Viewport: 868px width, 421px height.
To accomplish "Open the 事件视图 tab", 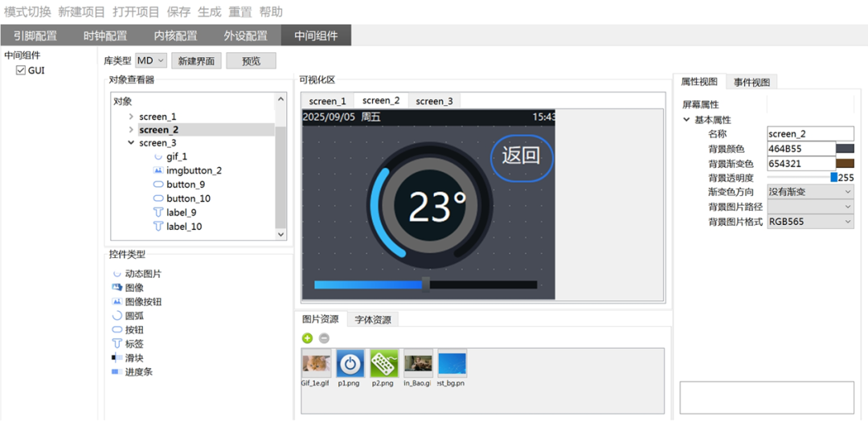I will pos(751,82).
